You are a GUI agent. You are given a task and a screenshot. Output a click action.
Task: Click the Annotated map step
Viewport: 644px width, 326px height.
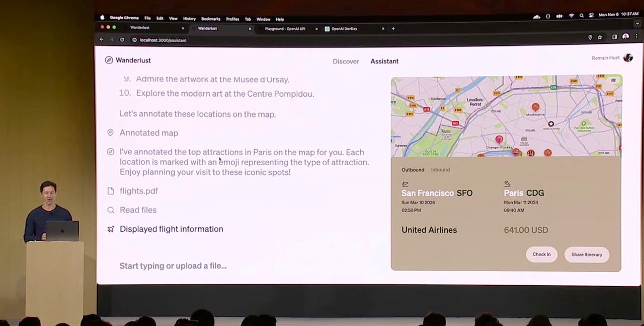click(149, 133)
